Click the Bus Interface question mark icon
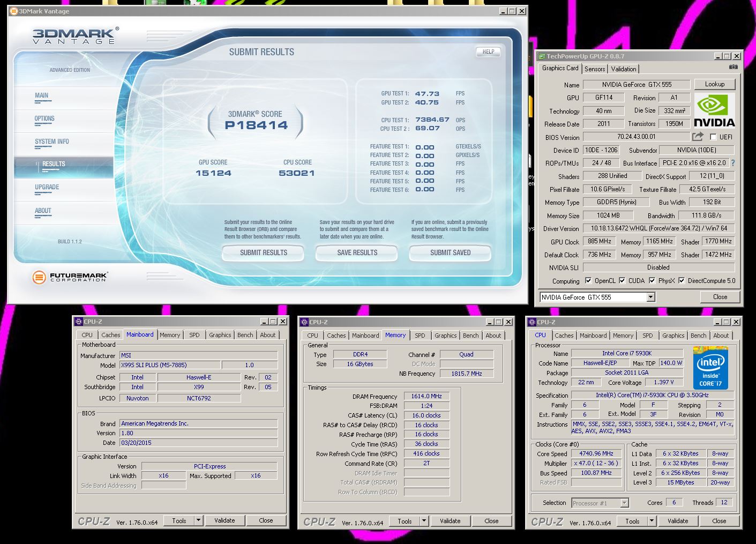 click(x=732, y=163)
